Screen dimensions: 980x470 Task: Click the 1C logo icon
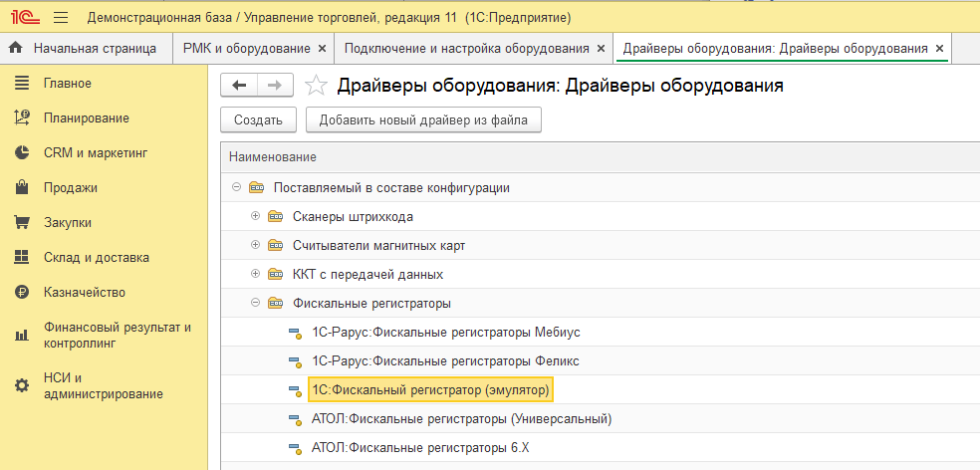coord(26,18)
